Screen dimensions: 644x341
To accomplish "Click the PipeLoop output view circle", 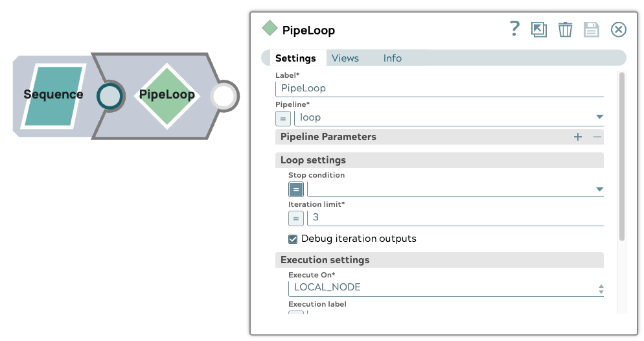I will [x=224, y=97].
